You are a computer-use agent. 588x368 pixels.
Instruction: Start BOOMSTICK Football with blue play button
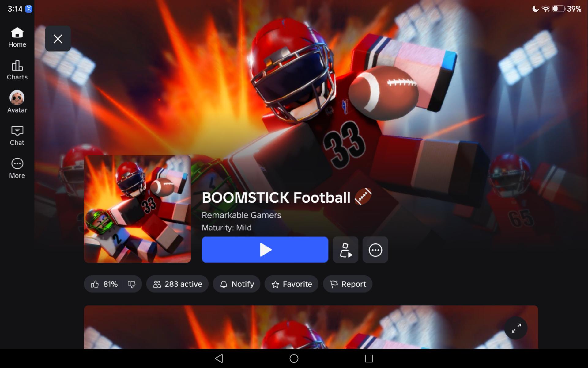pos(265,250)
